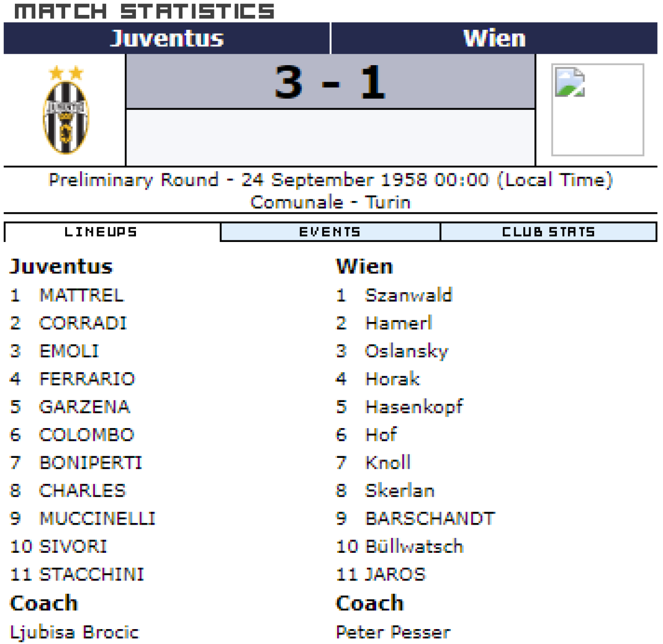Click coach Peter Pesser
This screenshot has height=644, width=663.
click(393, 632)
